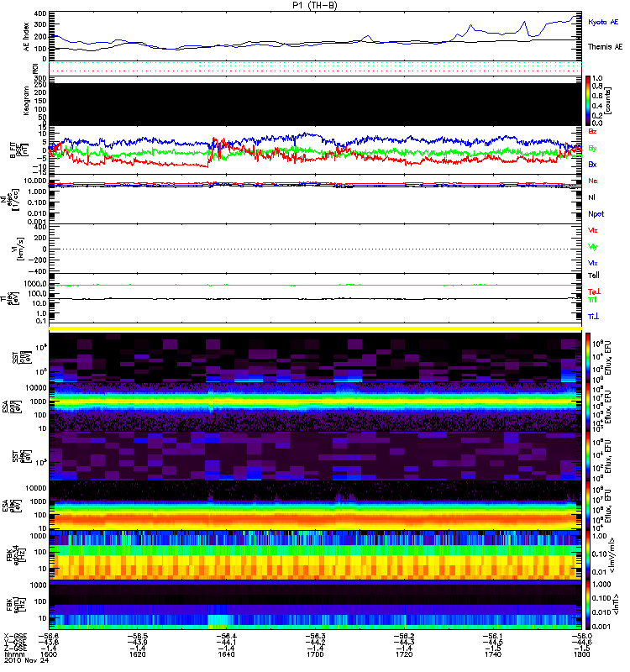Click the Y-GSE value -44.3
Viewport: 630px width, 672px height.
tap(404, 642)
